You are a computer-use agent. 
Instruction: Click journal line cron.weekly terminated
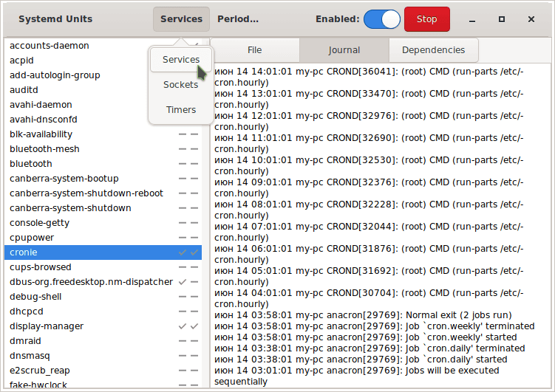pyautogui.click(x=375, y=326)
